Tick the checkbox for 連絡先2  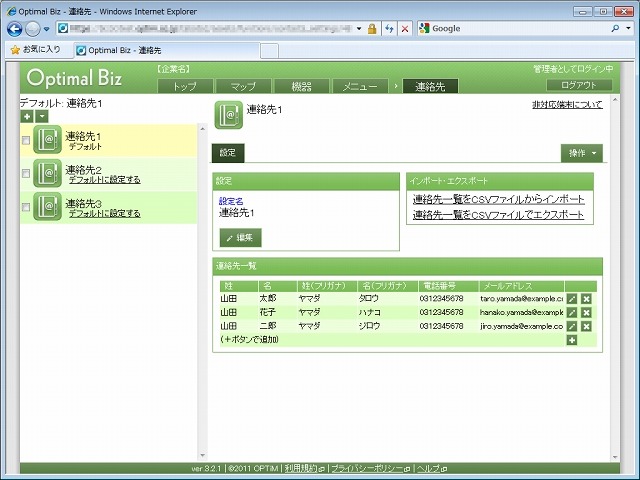[x=26, y=173]
